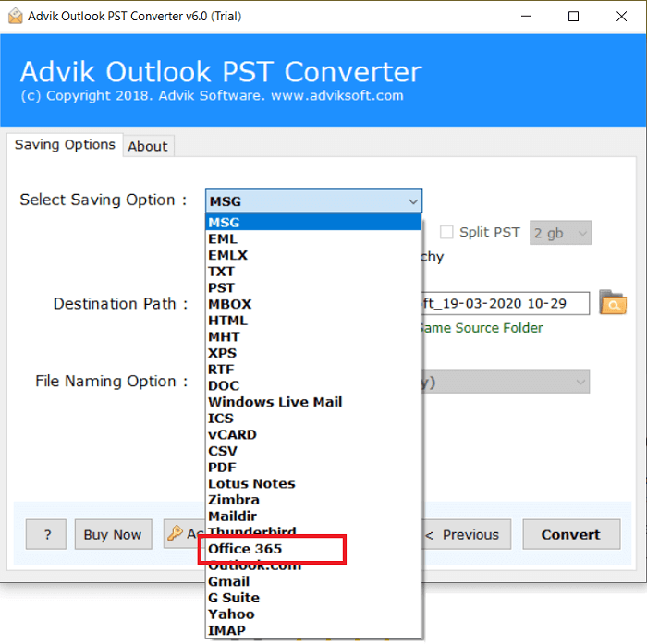
Task: Select EML format option
Action: click(313, 239)
